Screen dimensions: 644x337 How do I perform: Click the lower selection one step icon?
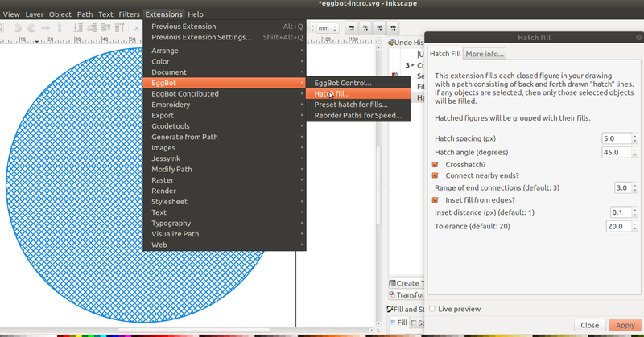[x=92, y=28]
